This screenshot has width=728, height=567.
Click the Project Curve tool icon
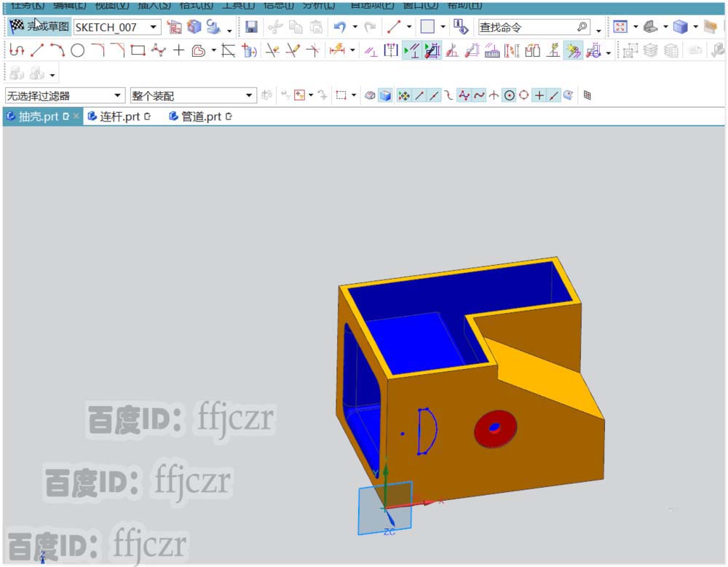pyautogui.click(x=249, y=50)
